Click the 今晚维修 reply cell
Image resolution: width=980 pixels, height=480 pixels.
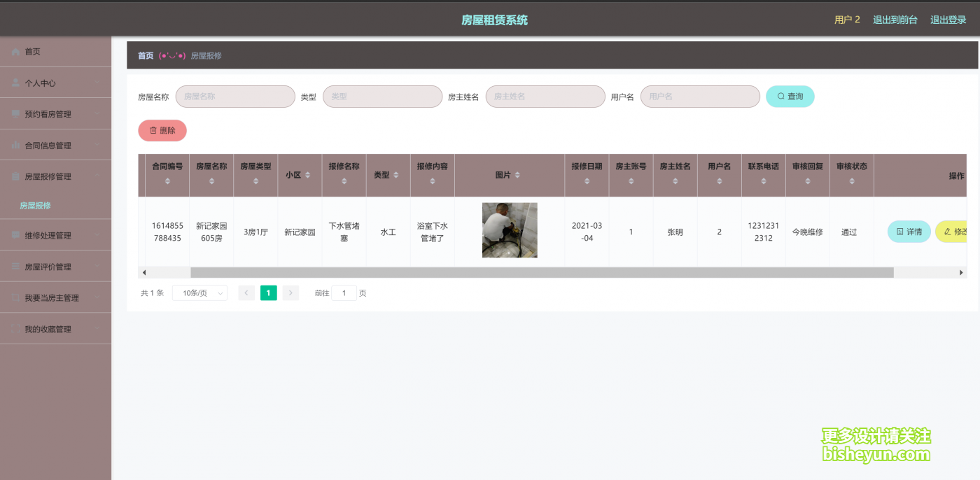click(807, 232)
